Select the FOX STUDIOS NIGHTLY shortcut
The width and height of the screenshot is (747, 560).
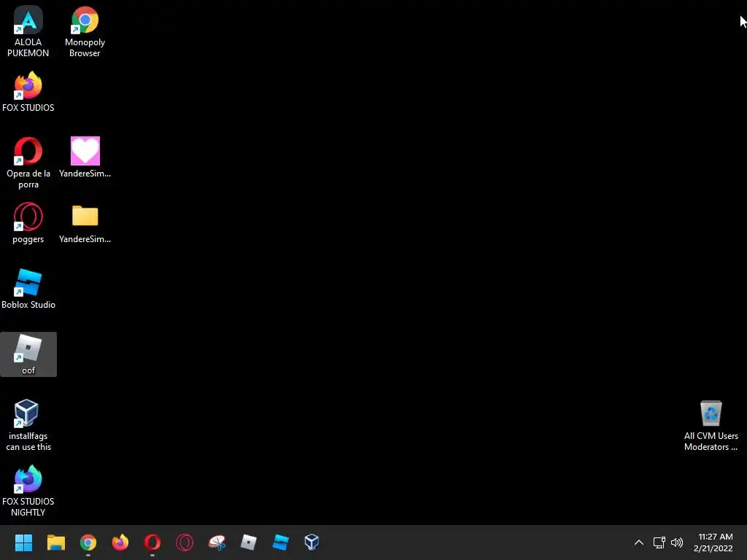pos(28,491)
